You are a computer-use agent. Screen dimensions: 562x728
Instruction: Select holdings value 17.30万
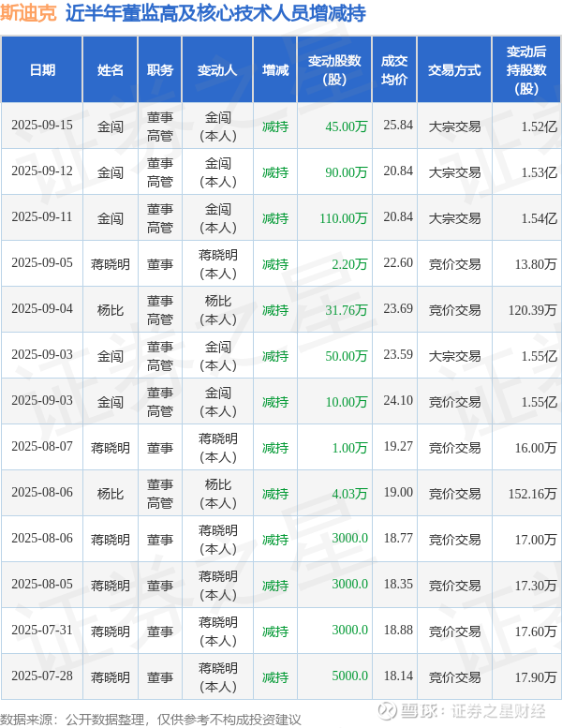pyautogui.click(x=536, y=586)
